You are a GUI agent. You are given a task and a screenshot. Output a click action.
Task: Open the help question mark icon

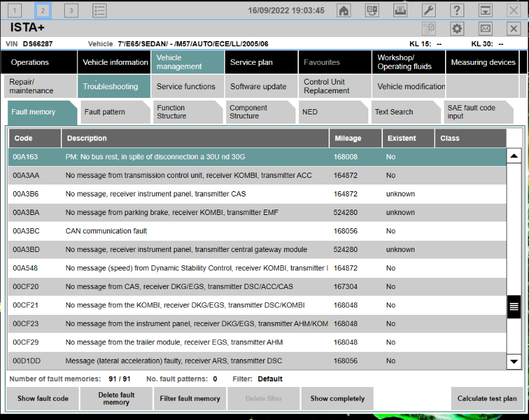457,11
